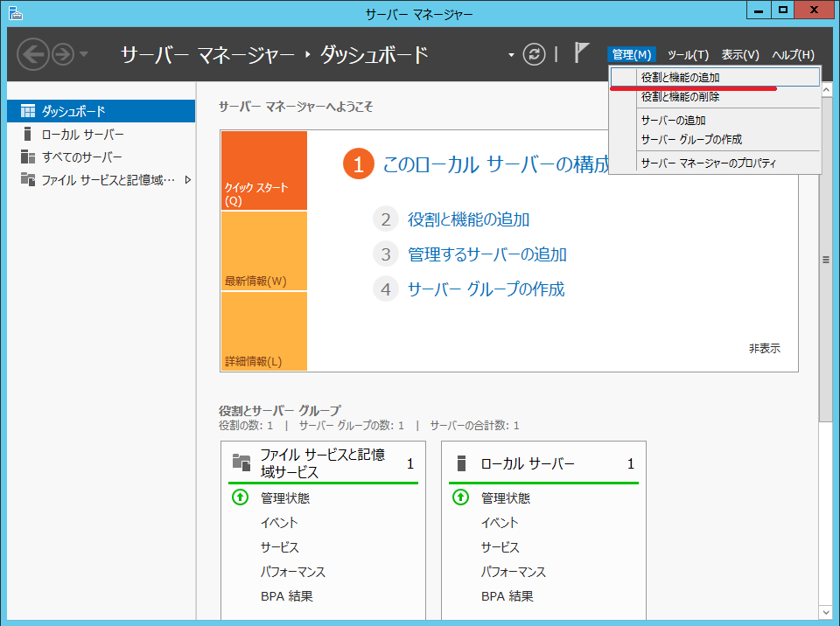Open the notifications flag icon
This screenshot has height=626, width=840.
click(581, 52)
